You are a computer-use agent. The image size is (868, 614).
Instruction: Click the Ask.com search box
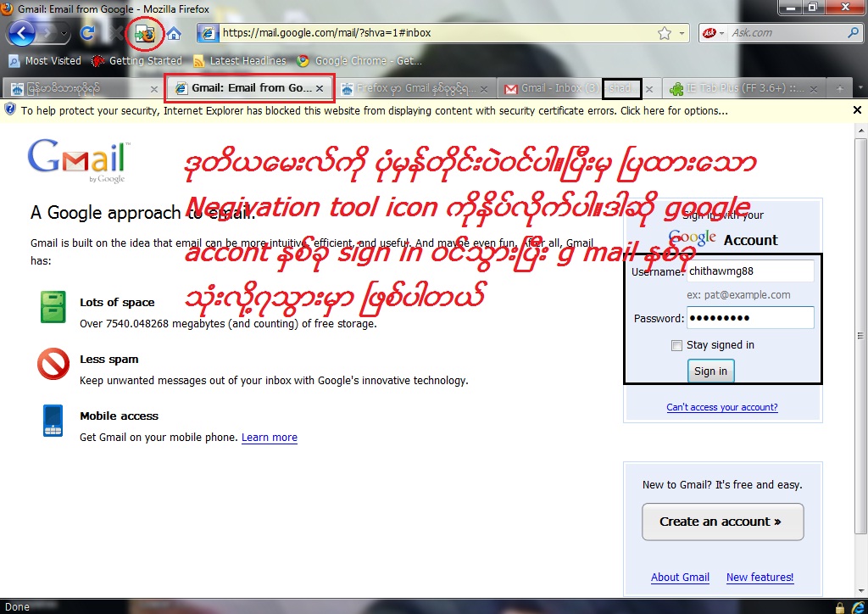tap(786, 33)
